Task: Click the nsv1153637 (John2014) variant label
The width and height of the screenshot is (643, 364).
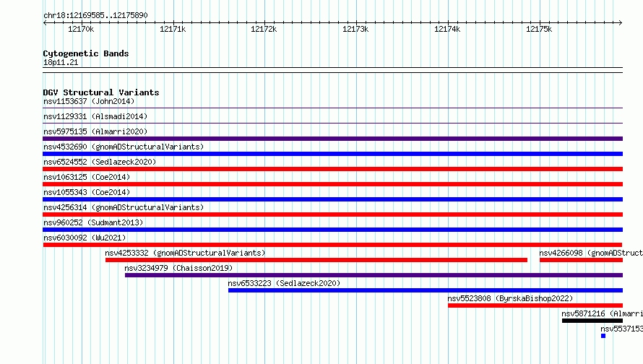Action: point(89,101)
